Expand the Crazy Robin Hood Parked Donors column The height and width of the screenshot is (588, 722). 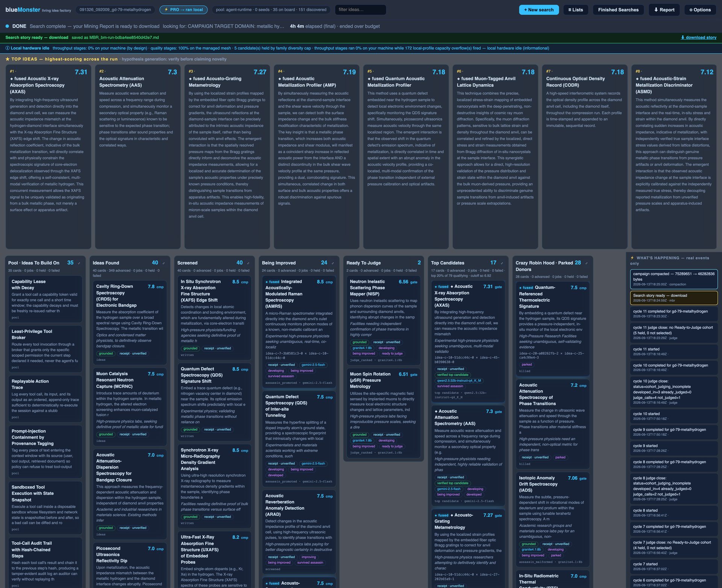pyautogui.click(x=587, y=263)
